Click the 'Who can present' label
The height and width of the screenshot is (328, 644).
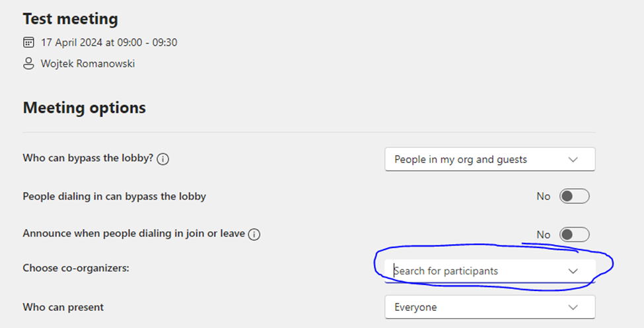pyautogui.click(x=63, y=307)
